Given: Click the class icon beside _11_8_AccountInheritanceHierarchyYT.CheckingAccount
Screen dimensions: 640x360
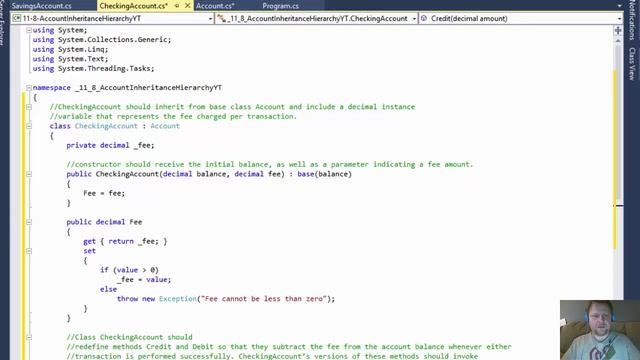Looking at the screenshot, I should 221,18.
